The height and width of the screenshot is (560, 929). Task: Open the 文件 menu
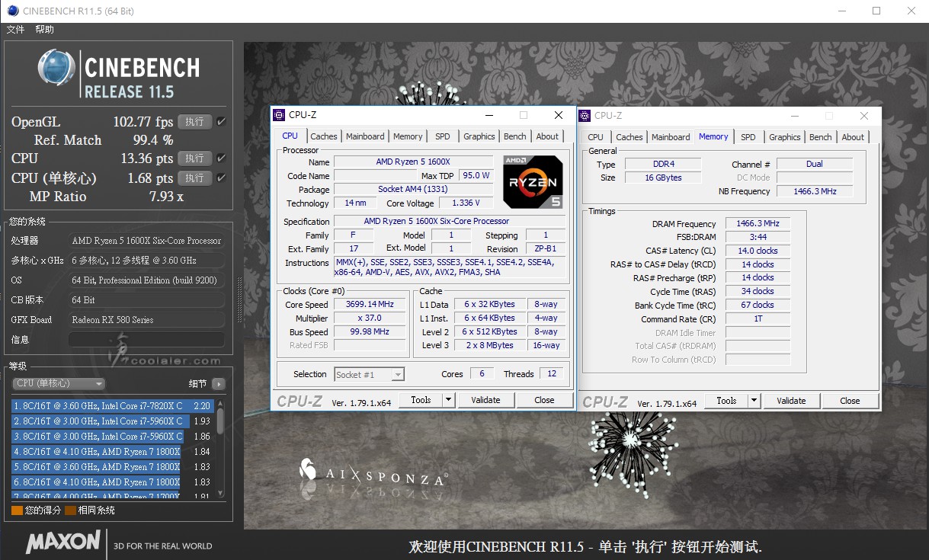15,30
